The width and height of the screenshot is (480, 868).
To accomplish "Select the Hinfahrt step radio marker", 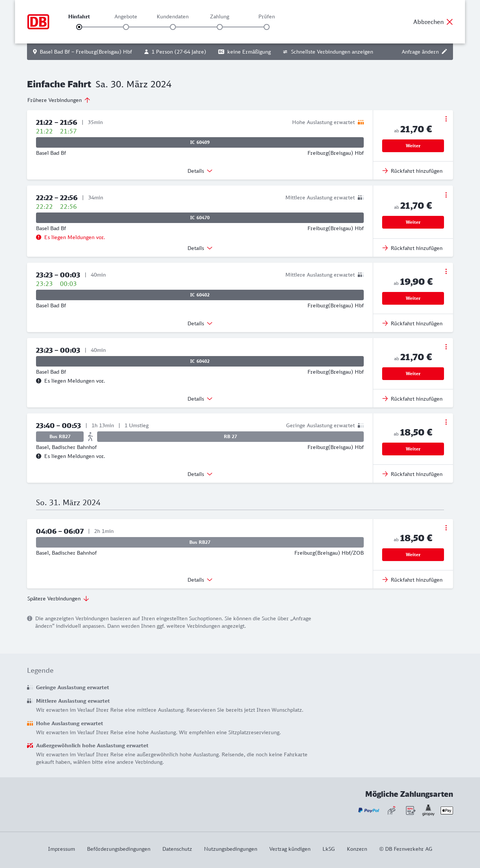I will point(79,27).
